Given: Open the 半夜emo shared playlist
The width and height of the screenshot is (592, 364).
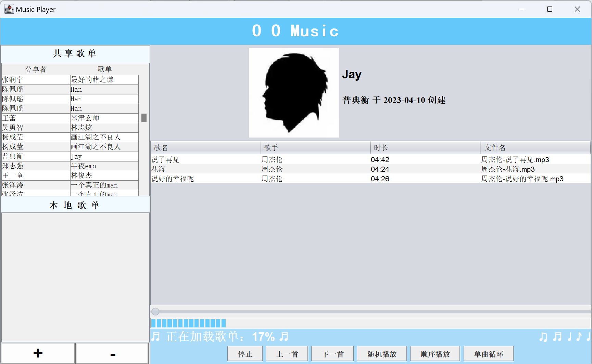Looking at the screenshot, I should [x=84, y=166].
